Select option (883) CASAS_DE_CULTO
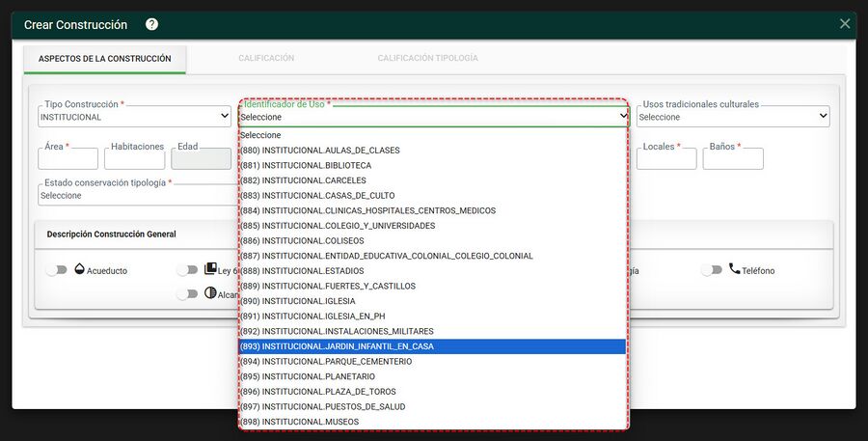The image size is (868, 441). click(x=432, y=196)
